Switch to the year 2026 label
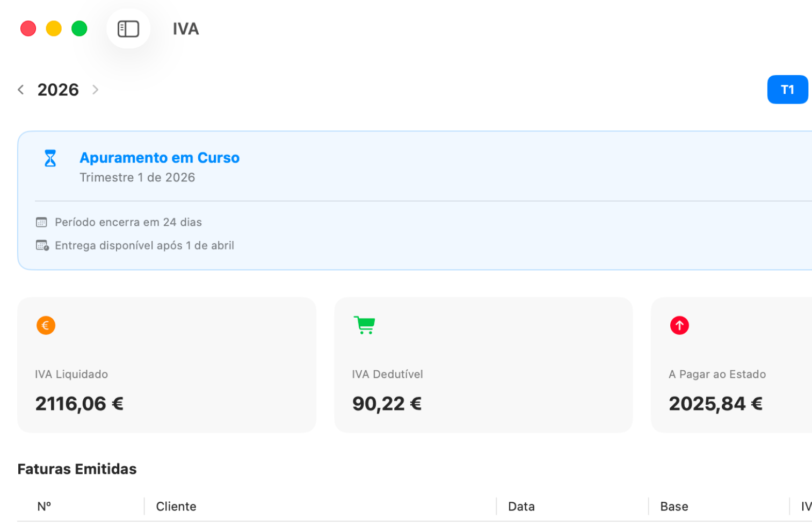Screen dimensions: 812x527 coord(57,90)
